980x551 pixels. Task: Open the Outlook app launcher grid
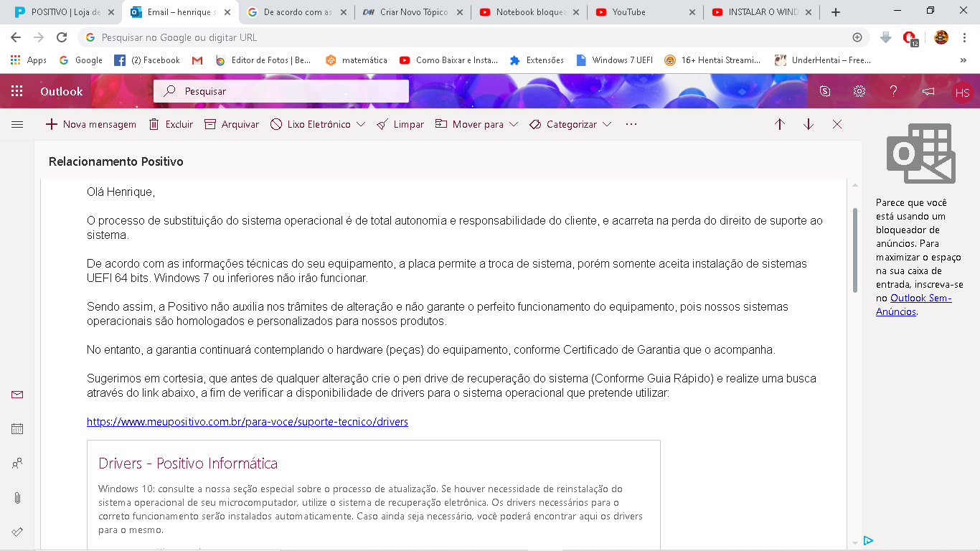pos(17,91)
